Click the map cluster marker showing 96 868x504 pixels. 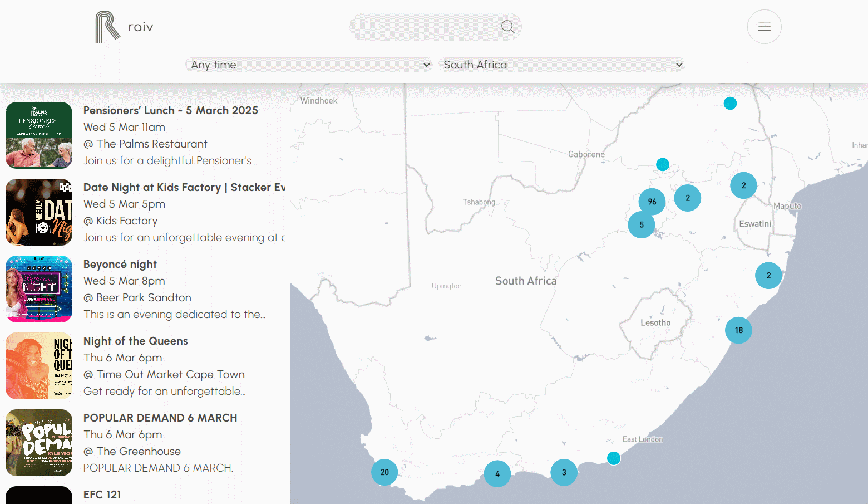(652, 202)
